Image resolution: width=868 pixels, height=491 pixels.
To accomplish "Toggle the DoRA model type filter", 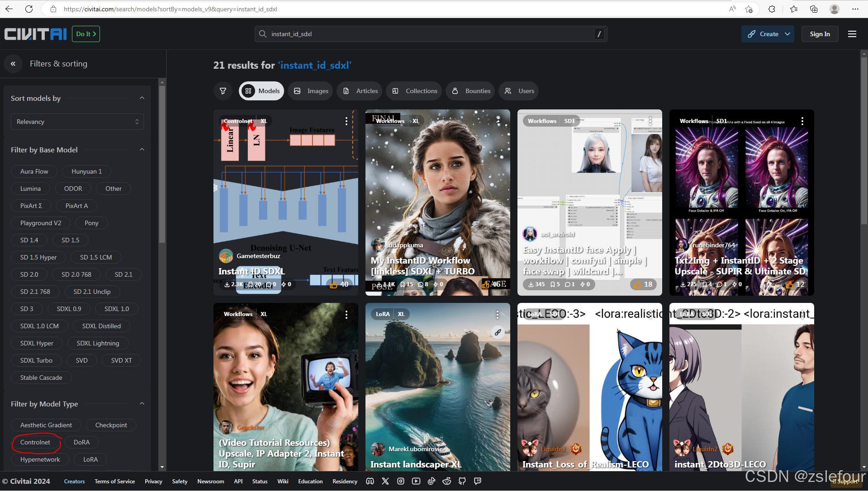I will (x=81, y=442).
